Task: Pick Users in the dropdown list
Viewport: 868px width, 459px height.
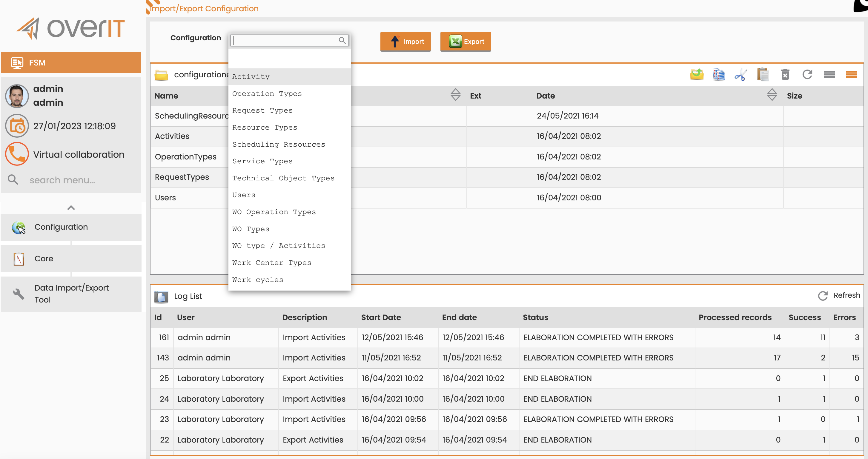Action: [289, 195]
